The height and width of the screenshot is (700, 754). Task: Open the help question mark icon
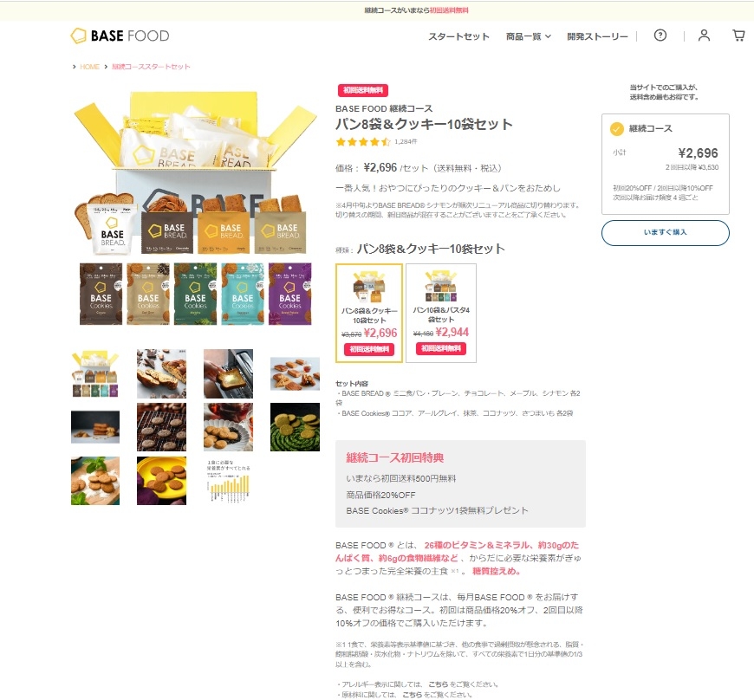[660, 36]
